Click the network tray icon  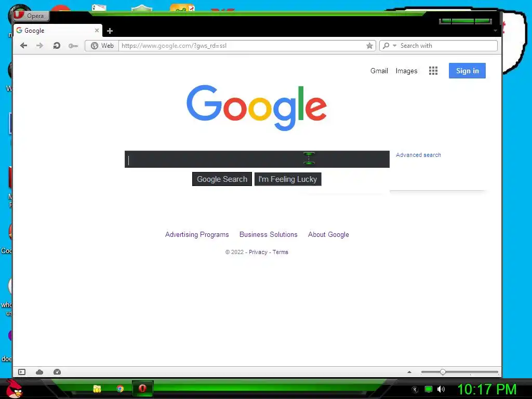point(429,389)
